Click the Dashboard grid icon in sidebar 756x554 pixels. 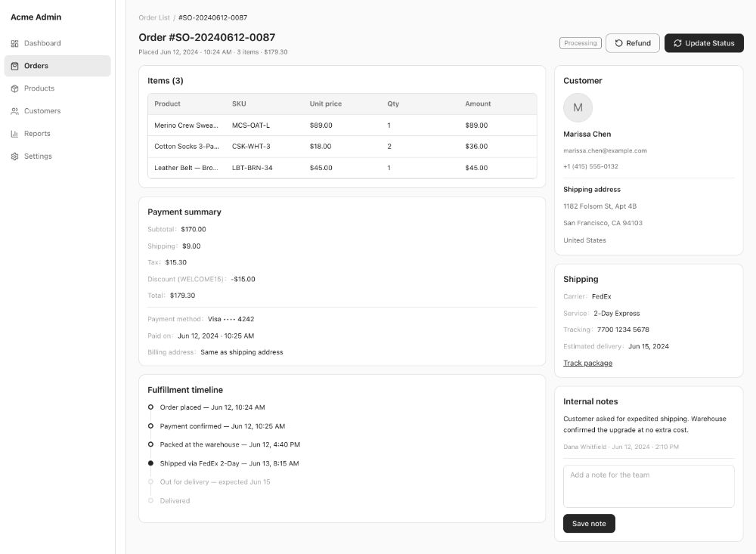[14, 43]
